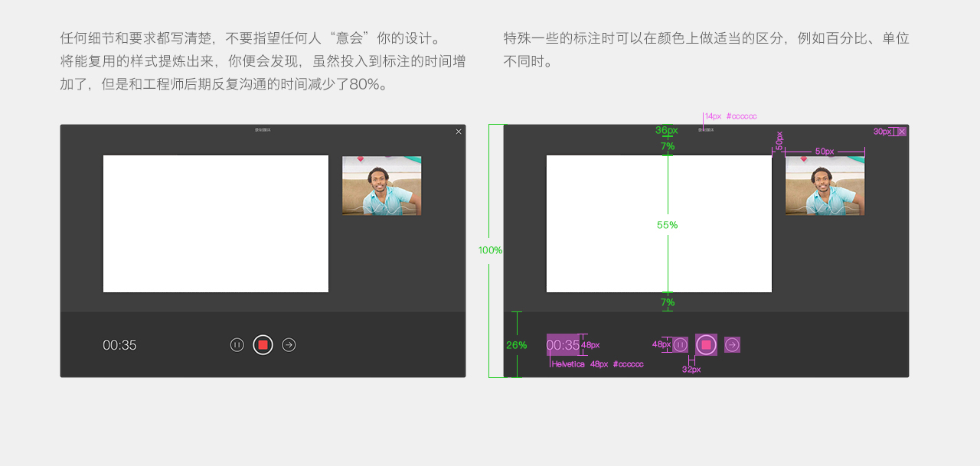
Task: Click the green "26%" footer label
Action: click(x=516, y=345)
